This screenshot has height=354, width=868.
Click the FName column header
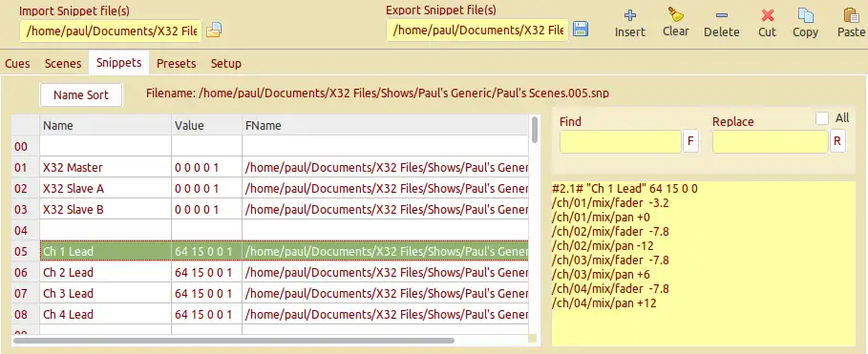tap(385, 126)
